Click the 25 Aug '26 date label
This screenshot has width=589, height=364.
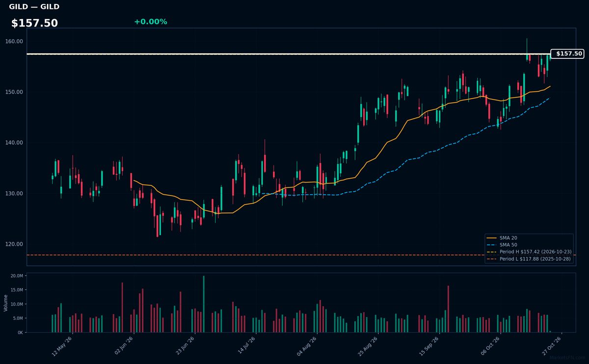point(368,345)
